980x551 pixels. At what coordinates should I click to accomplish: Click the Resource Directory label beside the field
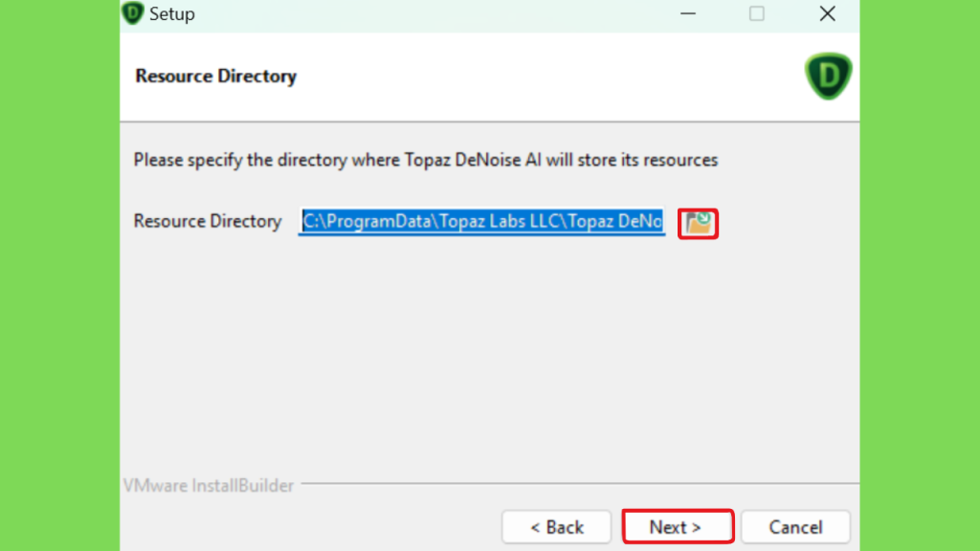[208, 221]
